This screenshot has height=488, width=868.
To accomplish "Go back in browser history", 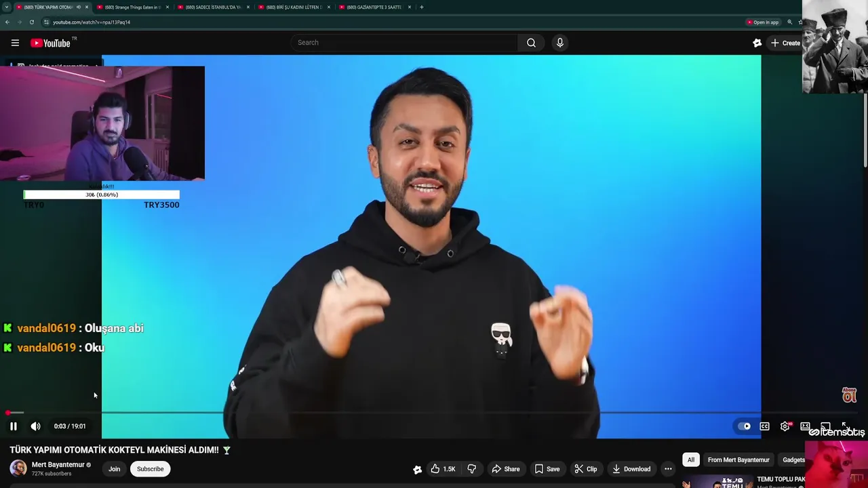I will tap(7, 22).
